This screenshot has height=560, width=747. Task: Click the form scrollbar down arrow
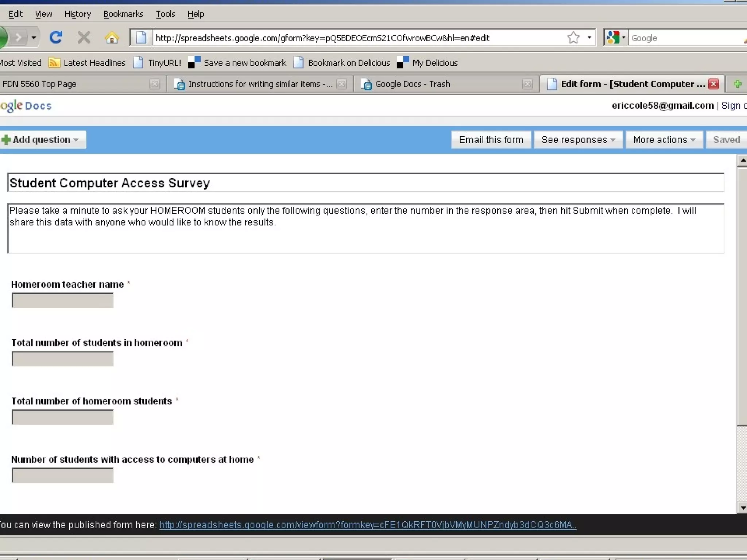coord(742,507)
